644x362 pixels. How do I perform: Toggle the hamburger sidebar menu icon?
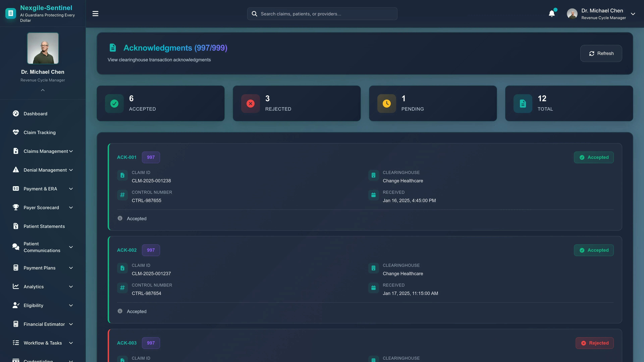pyautogui.click(x=95, y=13)
